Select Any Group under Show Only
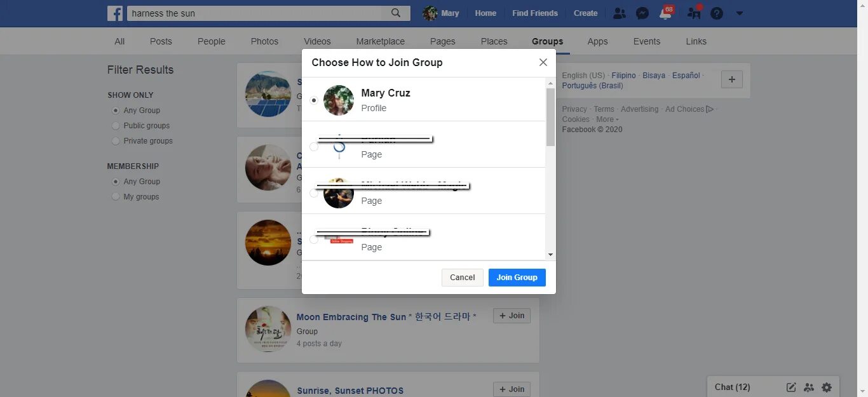Image resolution: width=868 pixels, height=397 pixels. (x=116, y=111)
